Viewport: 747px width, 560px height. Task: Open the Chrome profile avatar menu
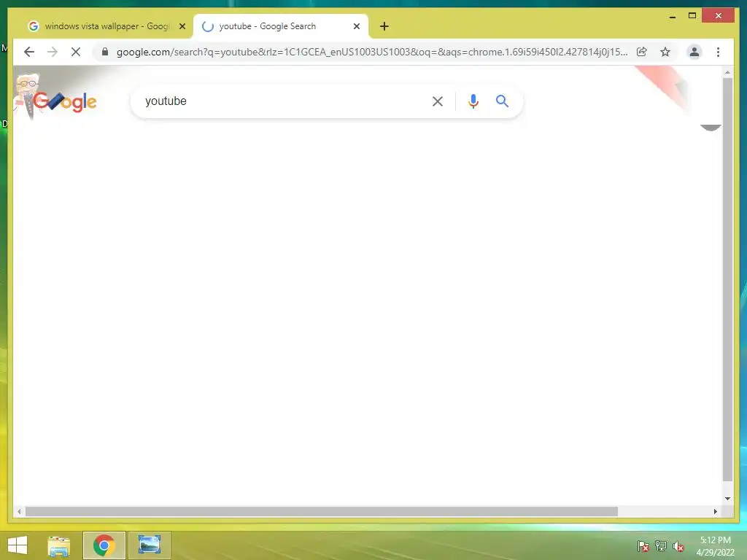pyautogui.click(x=694, y=52)
